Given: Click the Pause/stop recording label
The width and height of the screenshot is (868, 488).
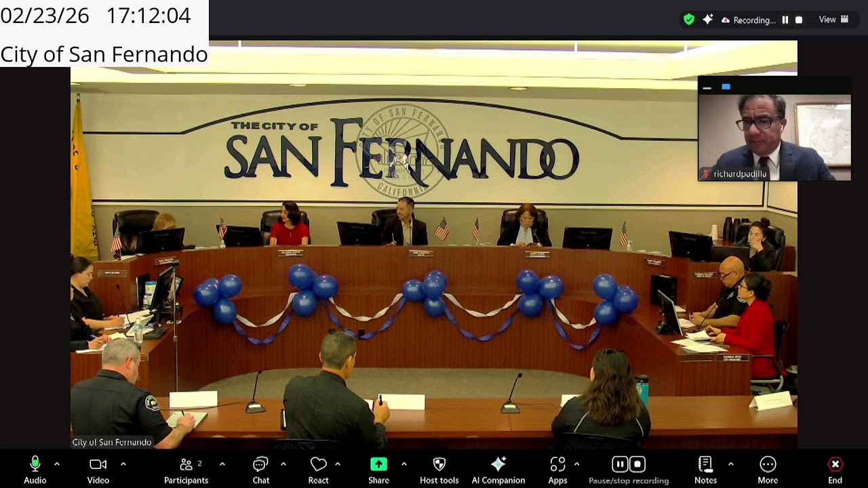Looking at the screenshot, I should [x=629, y=481].
